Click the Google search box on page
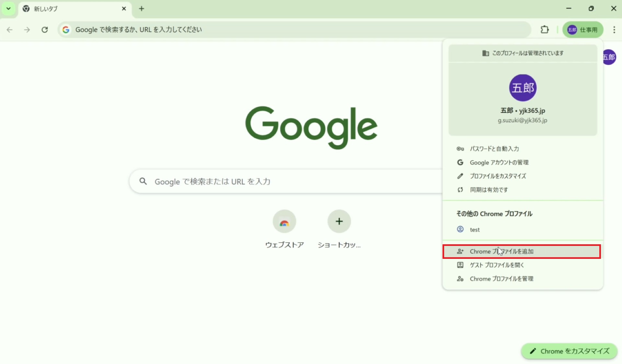Image resolution: width=622 pixels, height=364 pixels. click(x=285, y=182)
